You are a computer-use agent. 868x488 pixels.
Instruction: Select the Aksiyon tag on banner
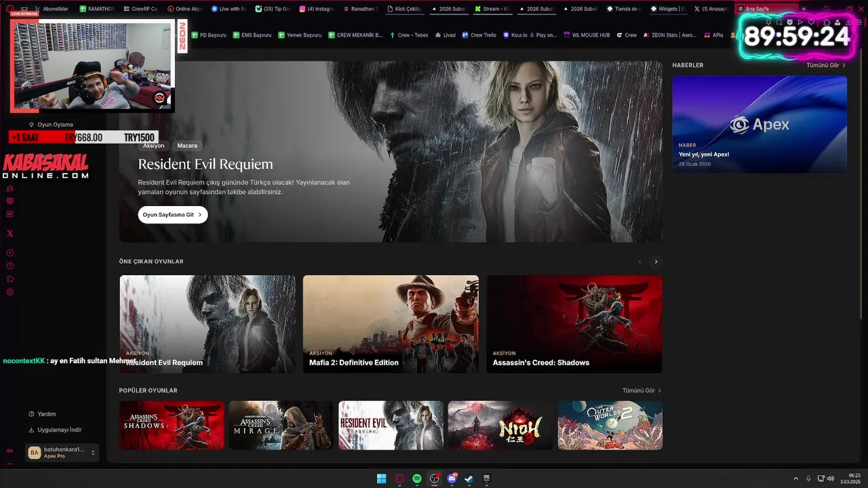154,146
